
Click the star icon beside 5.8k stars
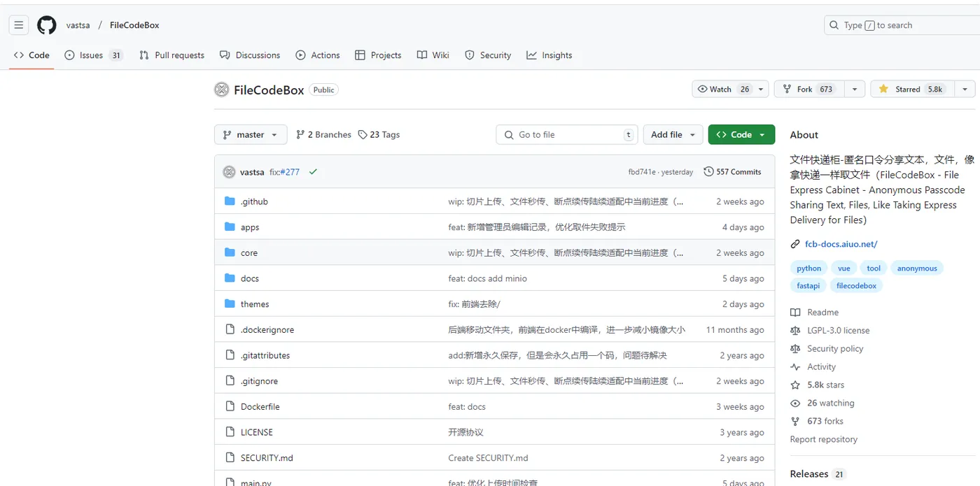(x=795, y=385)
